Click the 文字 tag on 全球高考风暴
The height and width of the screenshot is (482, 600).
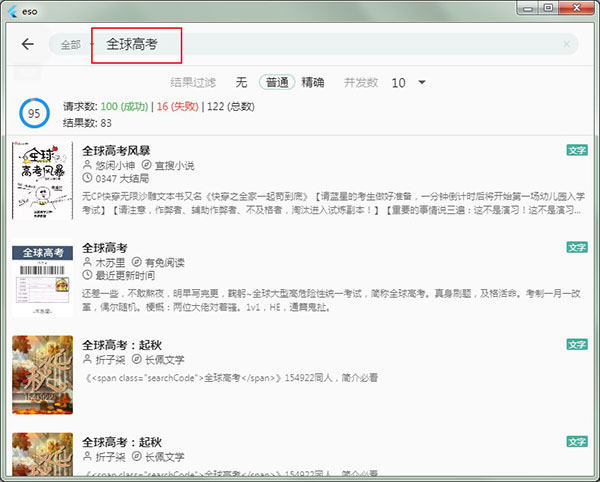tap(577, 150)
